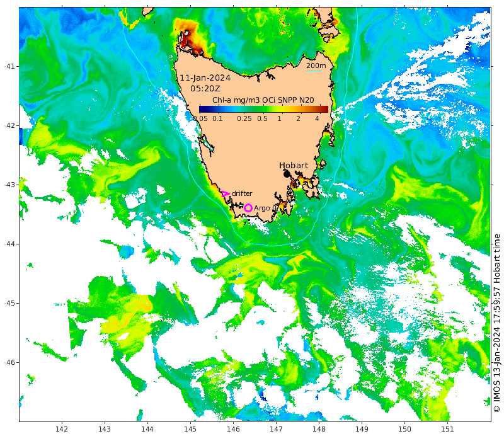
Task: Click the 0.5 colorbar tick value
Action: [x=262, y=118]
